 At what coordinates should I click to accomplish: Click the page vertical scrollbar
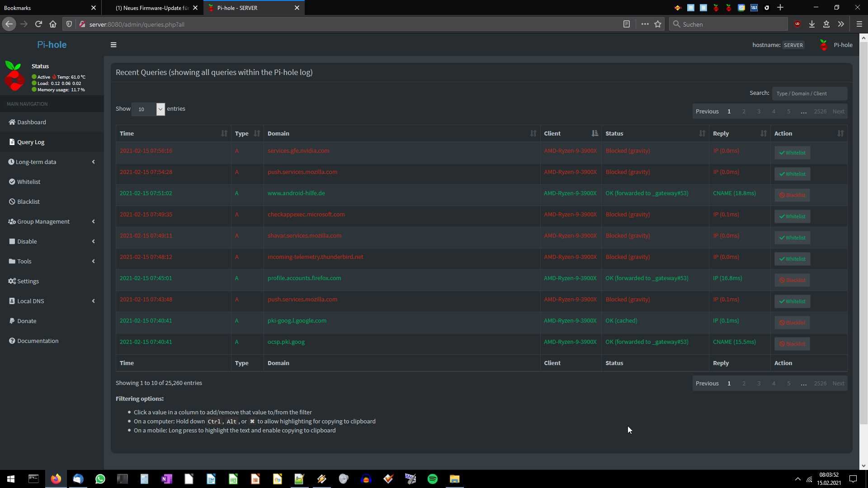pyautogui.click(x=863, y=233)
